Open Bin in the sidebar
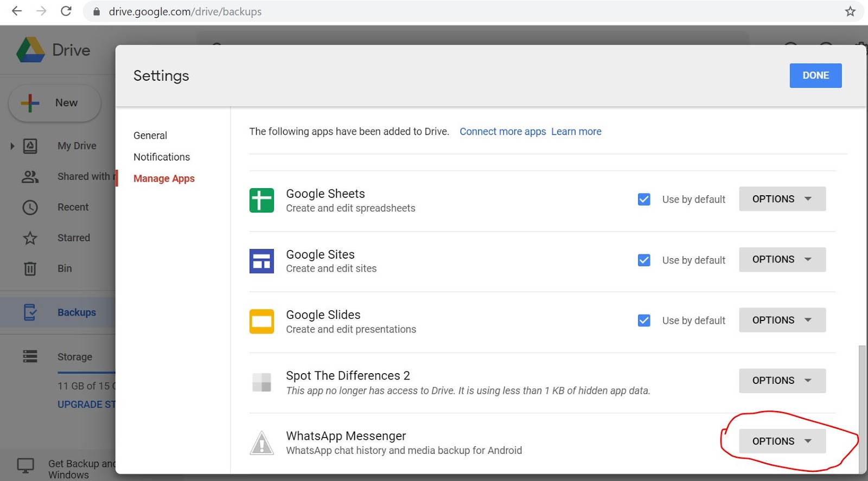The height and width of the screenshot is (481, 868). point(65,268)
